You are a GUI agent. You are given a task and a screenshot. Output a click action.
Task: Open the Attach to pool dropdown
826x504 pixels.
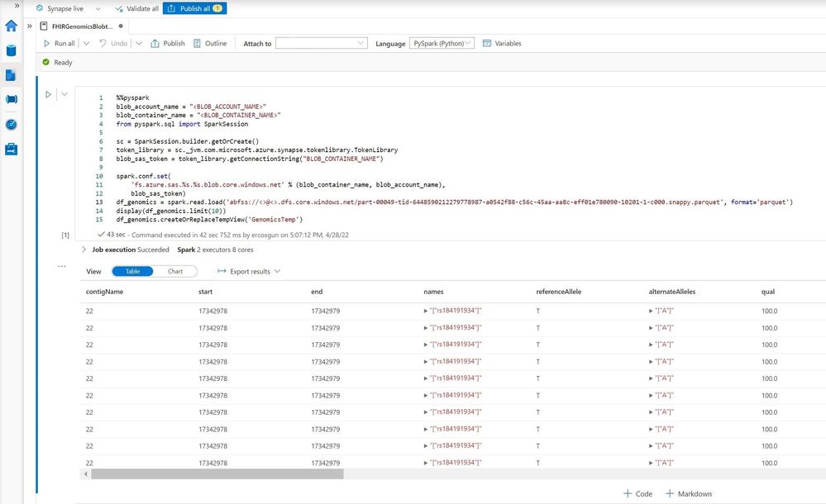pyautogui.click(x=322, y=43)
